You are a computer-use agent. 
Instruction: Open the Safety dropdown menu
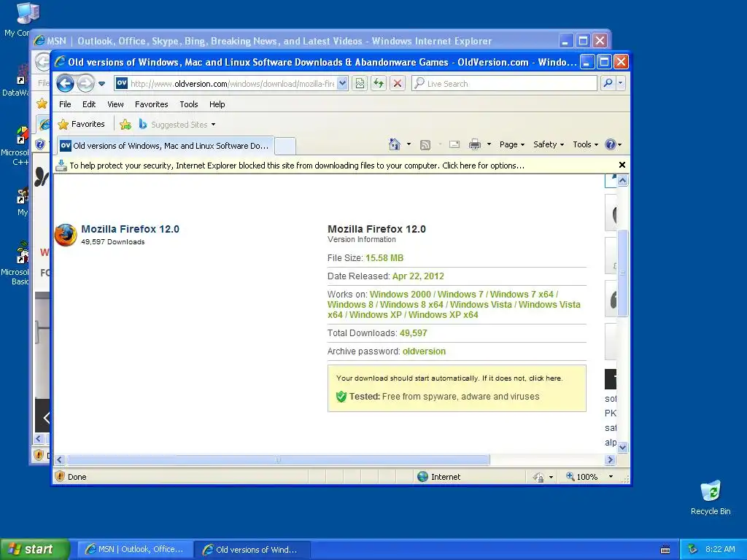tap(549, 144)
